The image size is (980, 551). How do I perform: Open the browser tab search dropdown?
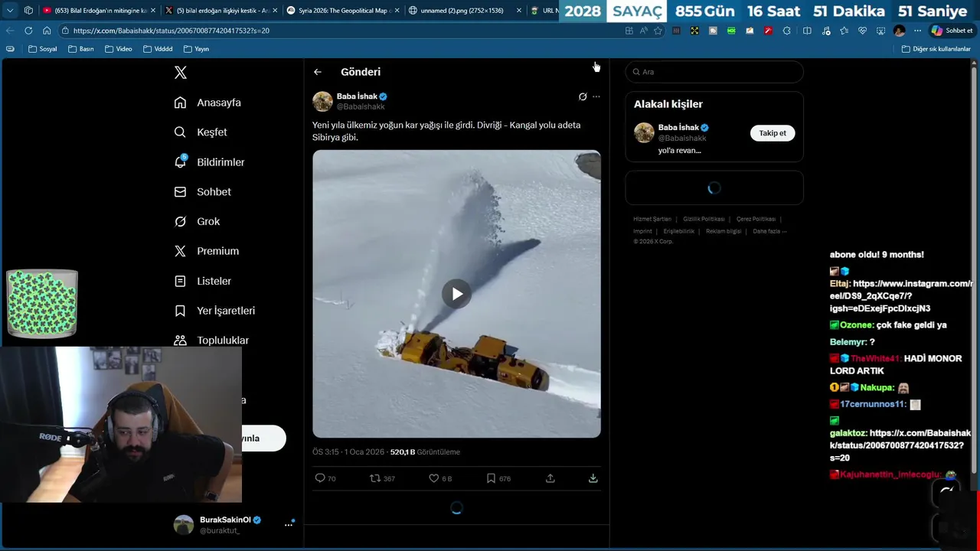coord(10,11)
